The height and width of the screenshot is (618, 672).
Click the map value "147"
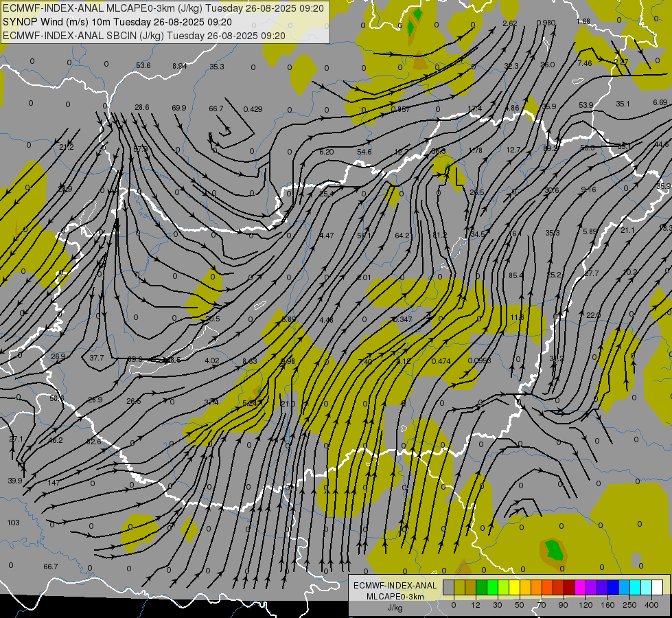(54, 483)
